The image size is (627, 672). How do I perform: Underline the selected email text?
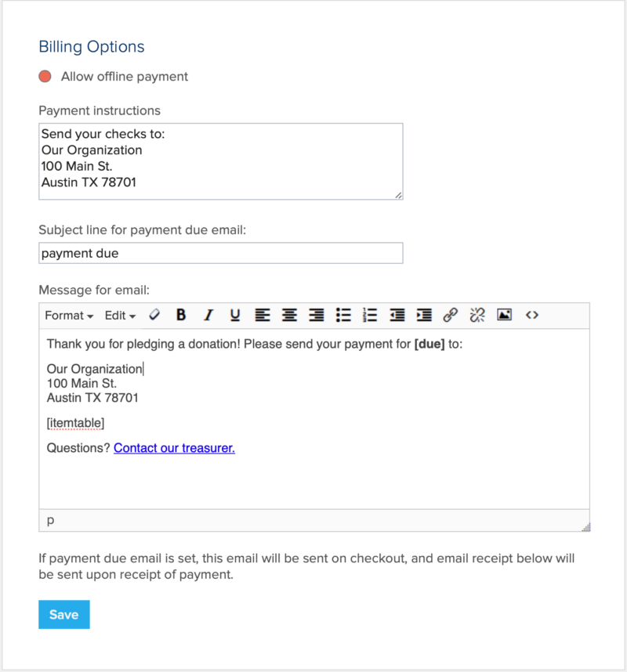[235, 315]
